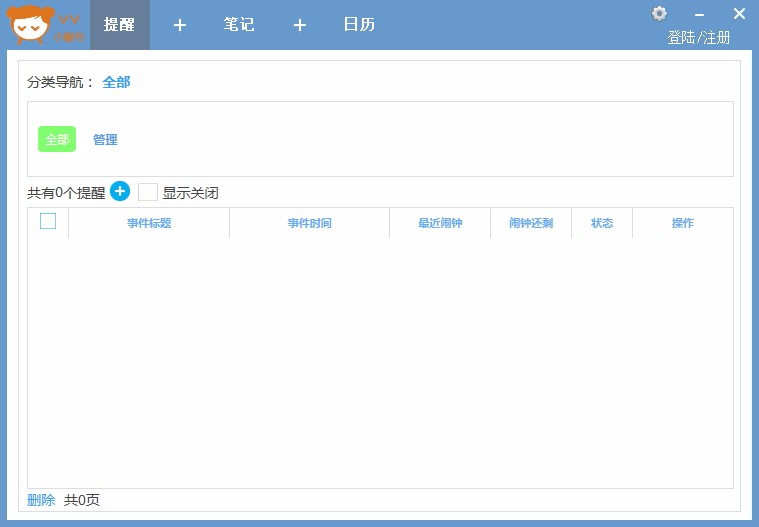
Task: Click the plus next to the 笔记 tab
Action: (300, 25)
